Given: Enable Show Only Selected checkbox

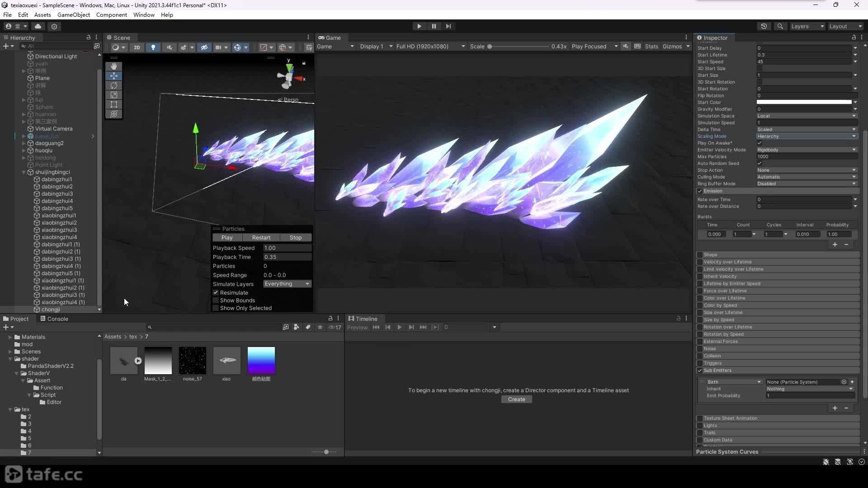Looking at the screenshot, I should [x=216, y=308].
